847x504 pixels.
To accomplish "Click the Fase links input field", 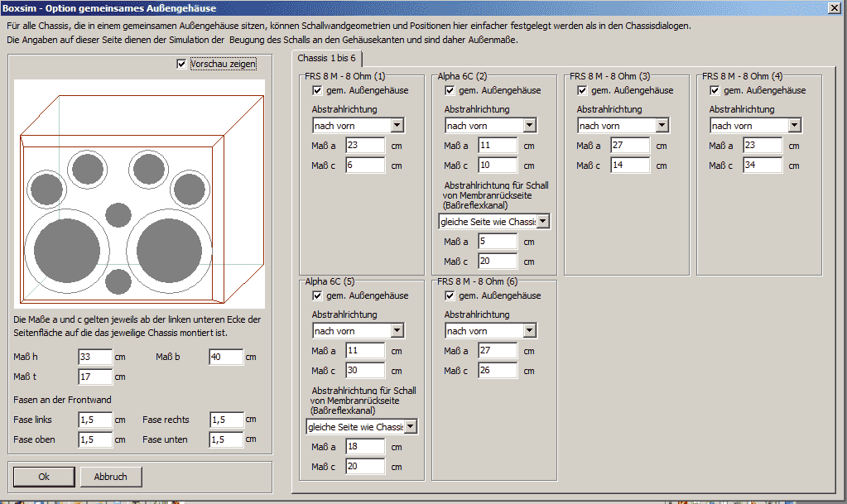I will pos(95,420).
